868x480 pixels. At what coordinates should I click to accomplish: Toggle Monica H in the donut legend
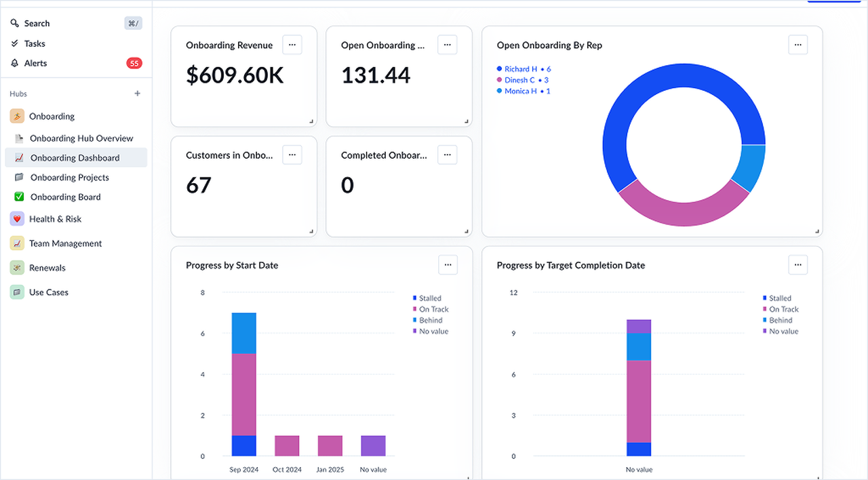pyautogui.click(x=524, y=91)
